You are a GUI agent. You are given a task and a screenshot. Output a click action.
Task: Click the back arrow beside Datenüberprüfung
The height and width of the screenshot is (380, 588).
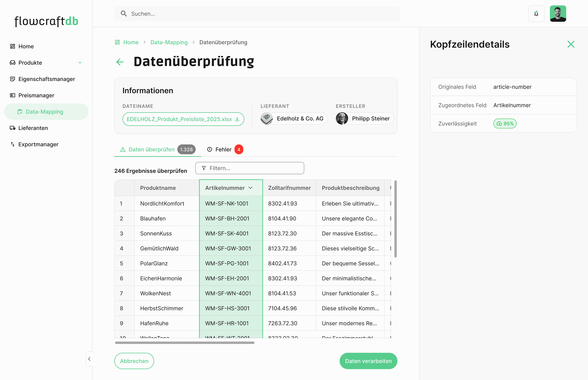coord(120,62)
